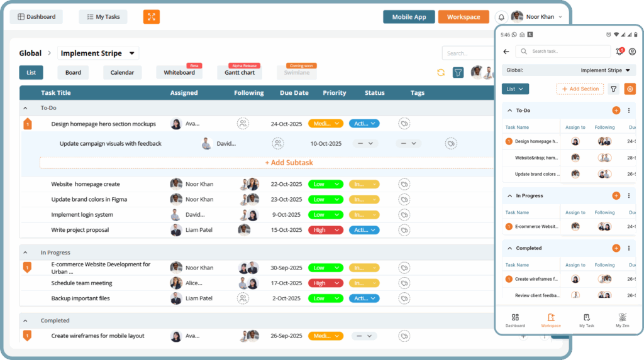Collapse the desktop In Progress section
644x360 pixels.
pos(26,253)
